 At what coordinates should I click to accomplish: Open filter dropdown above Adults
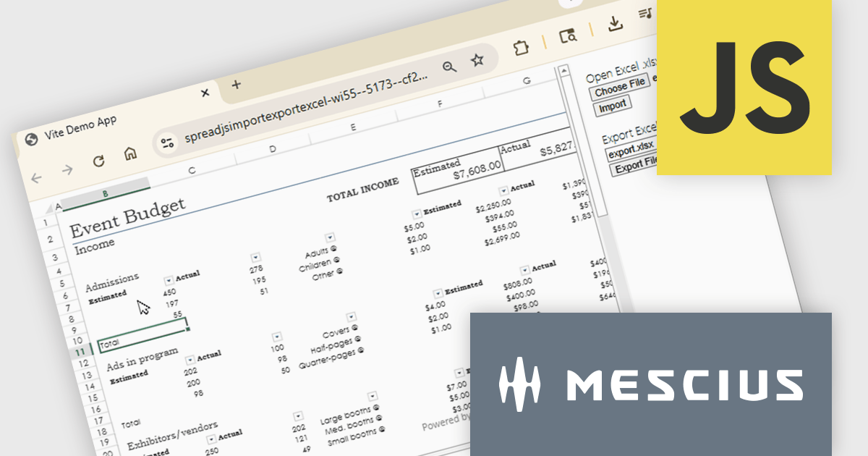330,237
